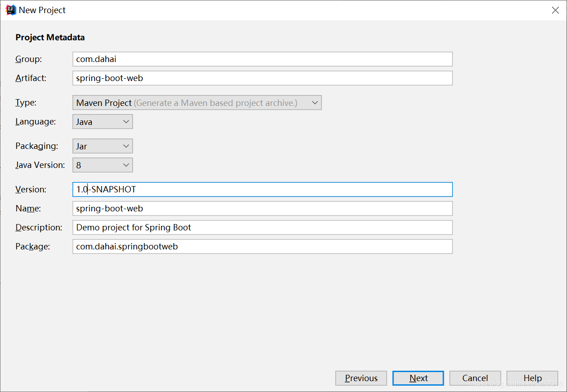Image resolution: width=567 pixels, height=392 pixels.
Task: Open Help for this dialog
Action: [x=532, y=378]
